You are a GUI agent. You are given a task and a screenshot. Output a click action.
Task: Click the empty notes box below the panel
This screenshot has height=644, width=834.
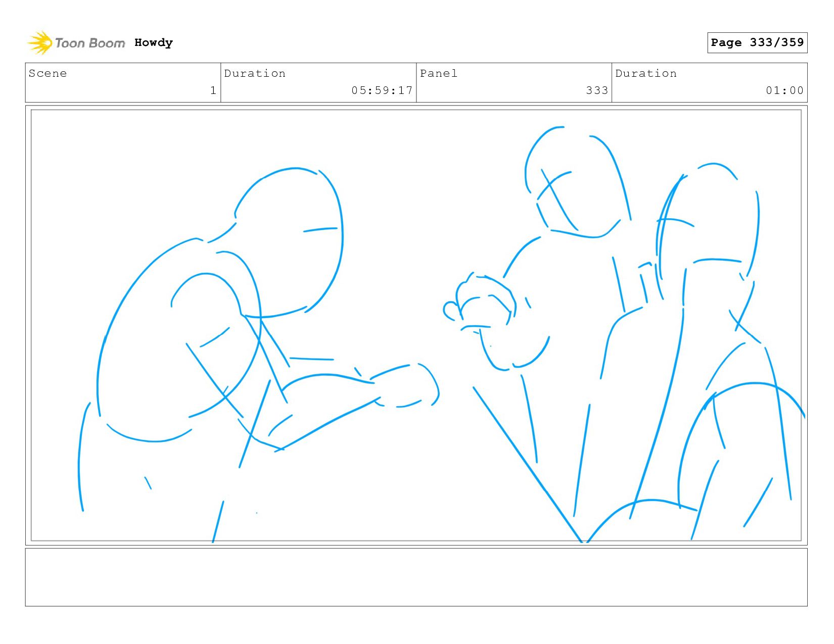pos(416,577)
